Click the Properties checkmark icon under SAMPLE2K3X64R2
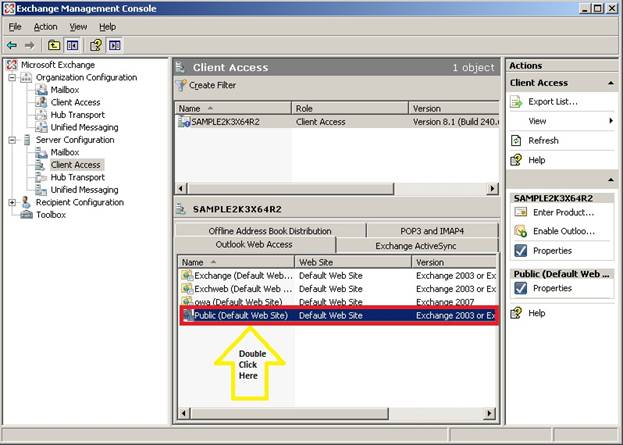Viewport: 623px width, 445px height. (521, 251)
